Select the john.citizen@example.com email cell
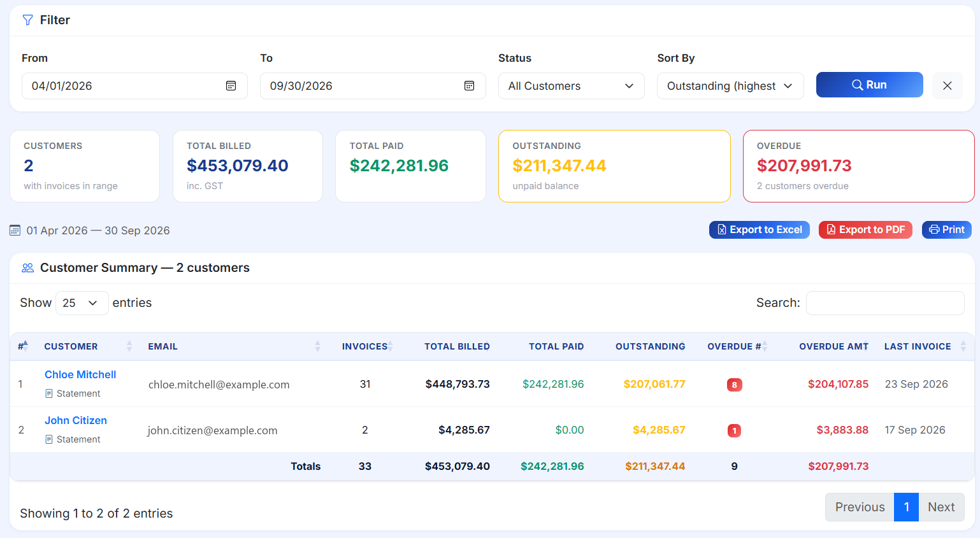The width and height of the screenshot is (980, 538). coord(213,430)
